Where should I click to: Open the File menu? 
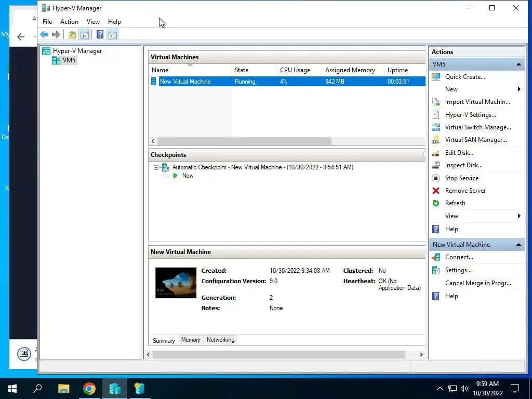pos(47,22)
